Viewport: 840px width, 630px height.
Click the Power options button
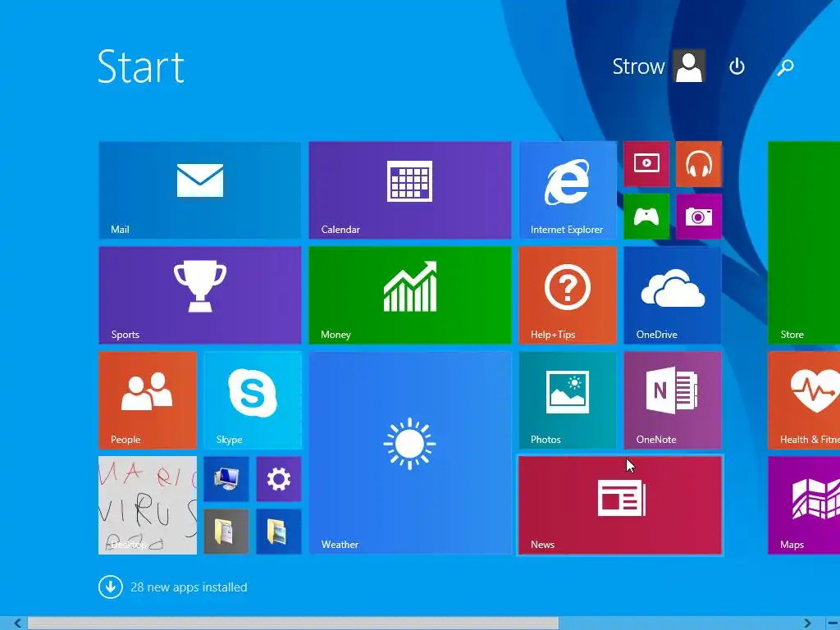click(737, 66)
